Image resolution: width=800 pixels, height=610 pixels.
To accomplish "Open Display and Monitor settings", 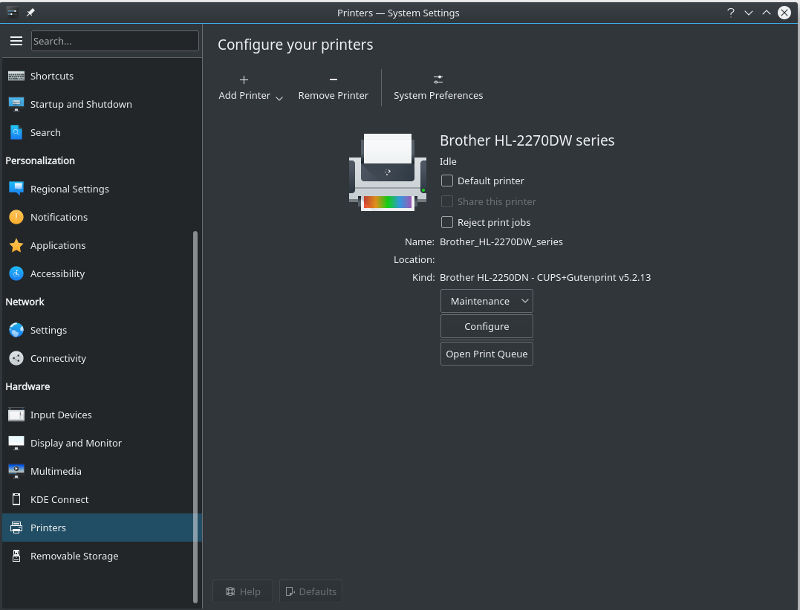I will (x=75, y=443).
